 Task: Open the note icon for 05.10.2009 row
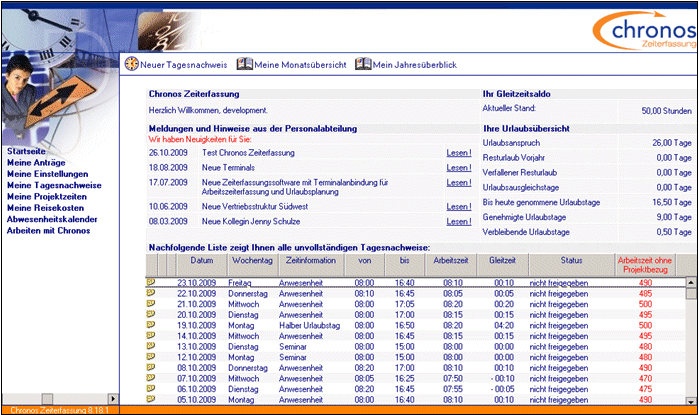151,399
